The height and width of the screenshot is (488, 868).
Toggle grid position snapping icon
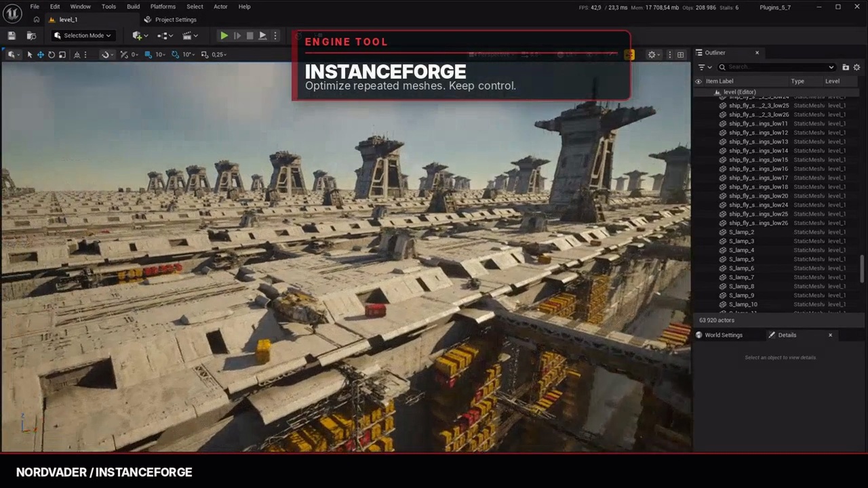click(148, 55)
